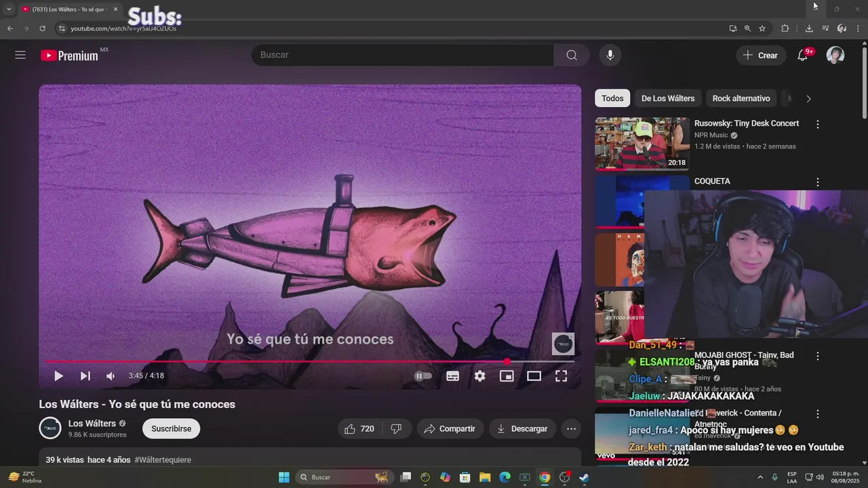Open Los Wálters channel avatar
This screenshot has width=868, height=488.
tap(50, 428)
